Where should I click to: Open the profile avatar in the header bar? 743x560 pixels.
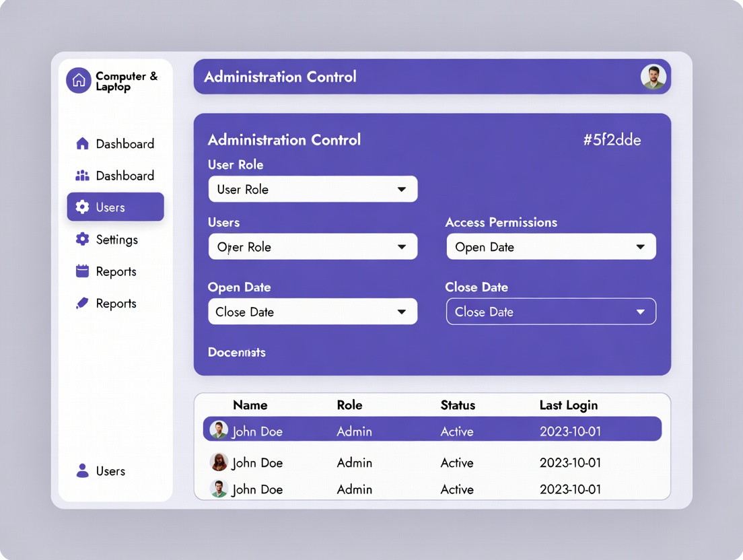(x=653, y=77)
